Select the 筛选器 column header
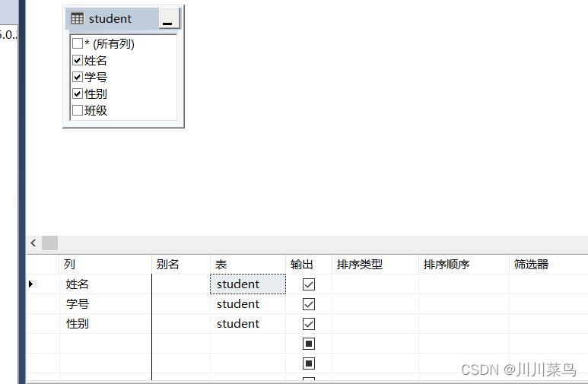The width and height of the screenshot is (588, 384). tap(548, 265)
